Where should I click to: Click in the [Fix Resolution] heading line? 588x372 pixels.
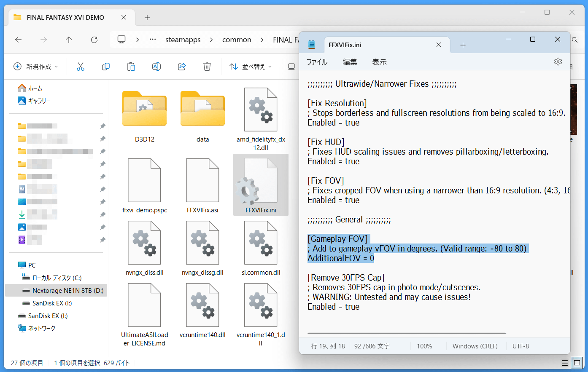337,103
